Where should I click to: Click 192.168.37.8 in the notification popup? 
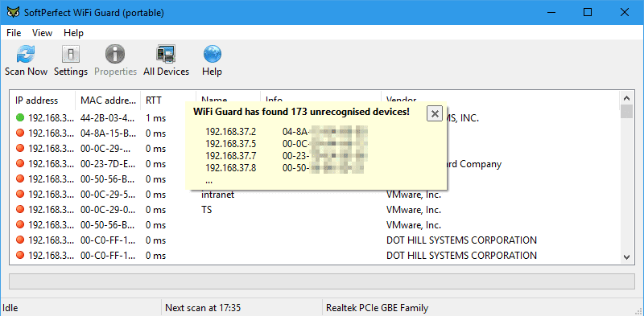pyautogui.click(x=231, y=168)
